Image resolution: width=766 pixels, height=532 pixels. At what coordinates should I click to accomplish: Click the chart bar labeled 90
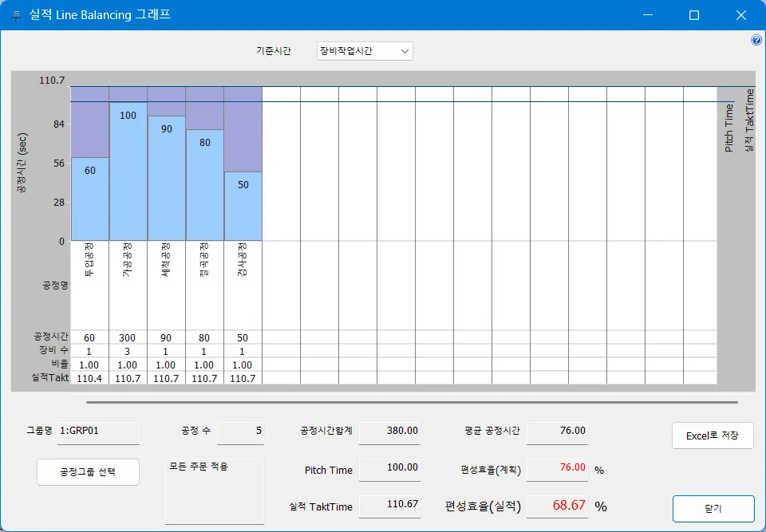point(166,178)
